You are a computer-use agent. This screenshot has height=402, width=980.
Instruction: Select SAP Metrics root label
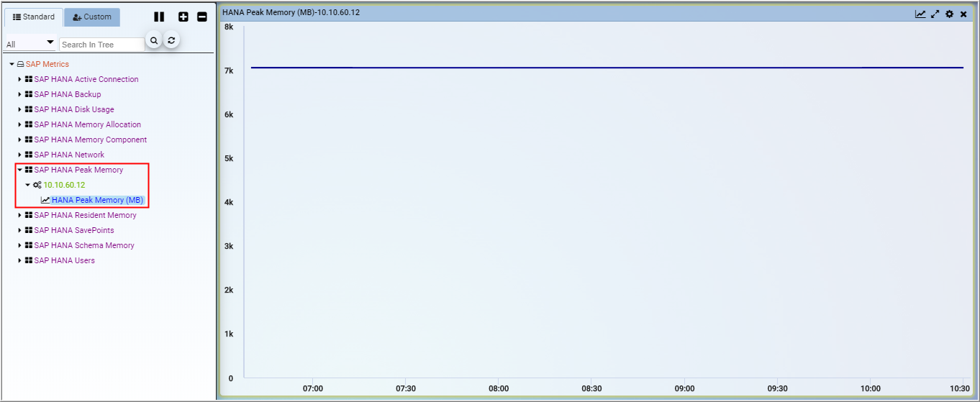click(47, 64)
